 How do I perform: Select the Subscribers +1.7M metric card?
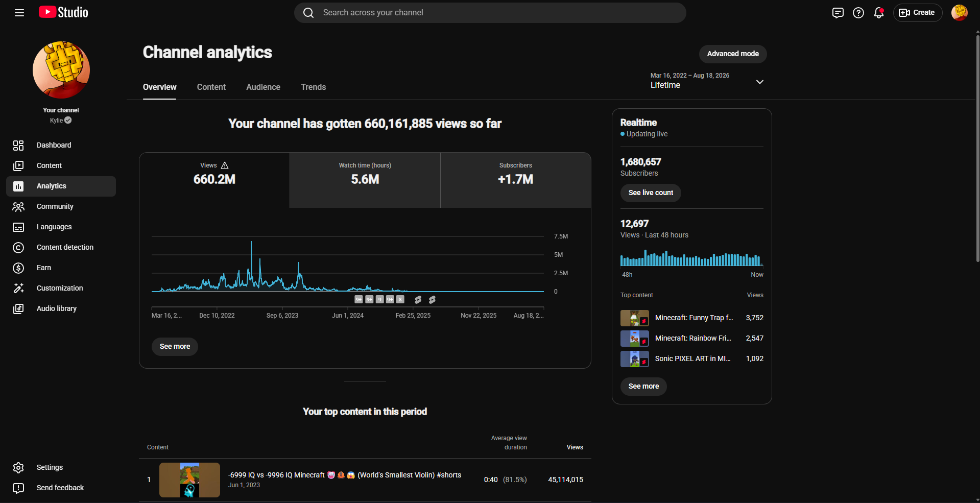point(516,180)
